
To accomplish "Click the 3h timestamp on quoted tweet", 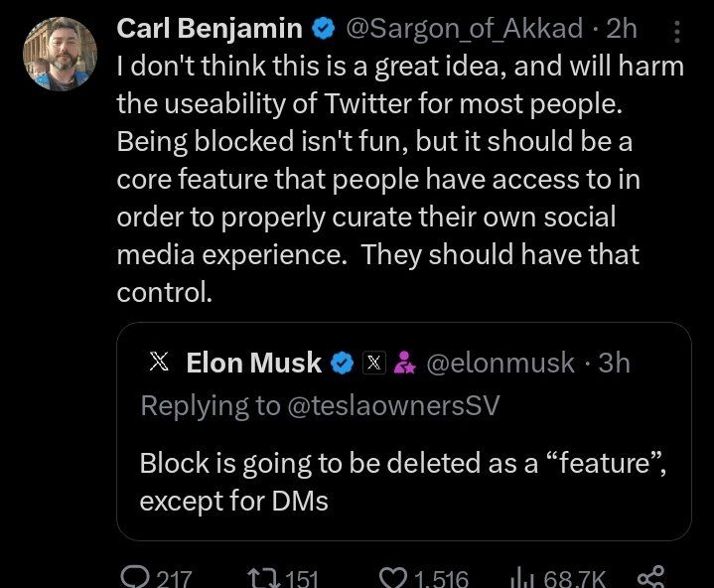I will (614, 364).
